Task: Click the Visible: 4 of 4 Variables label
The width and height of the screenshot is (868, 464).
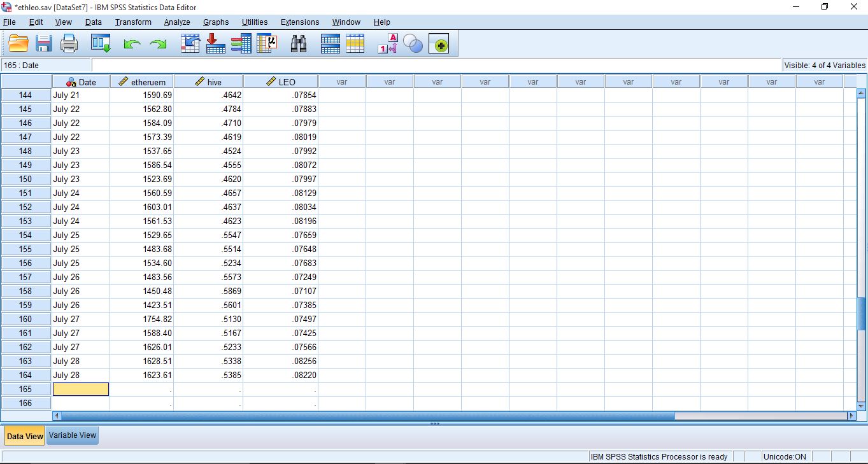Action: click(825, 65)
